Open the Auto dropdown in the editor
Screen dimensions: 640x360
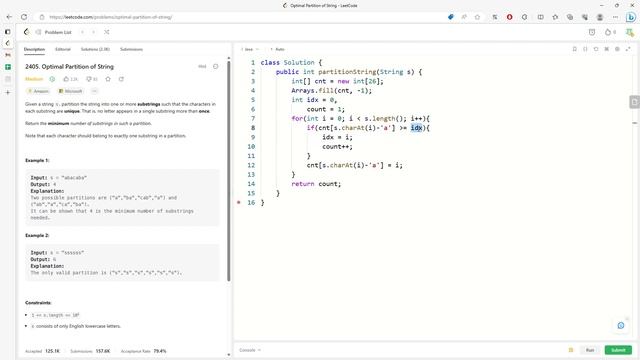click(278, 49)
